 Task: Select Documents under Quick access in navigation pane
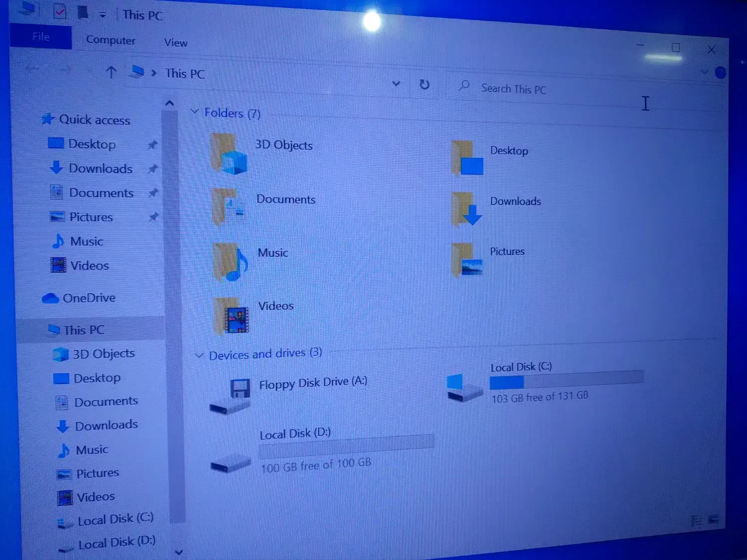pyautogui.click(x=102, y=193)
